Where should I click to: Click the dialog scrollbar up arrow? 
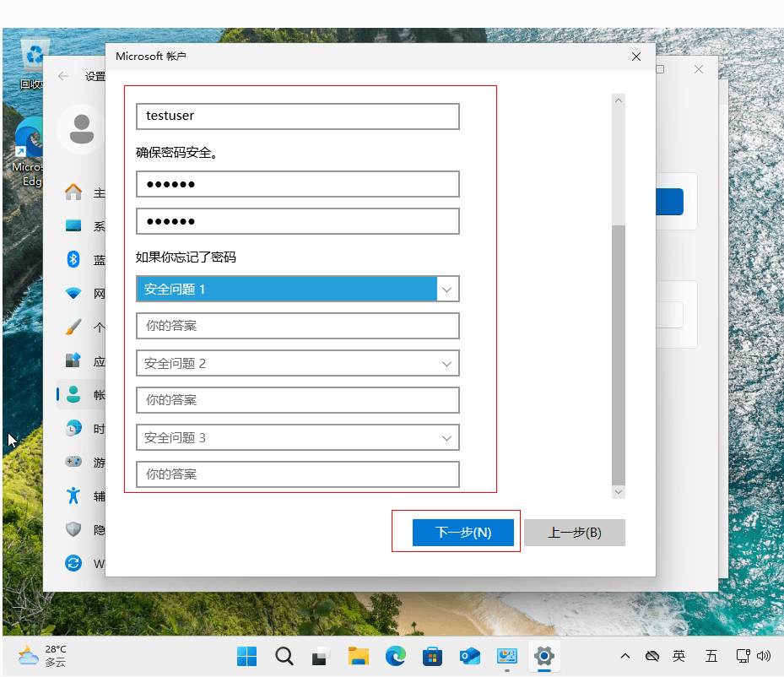619,100
